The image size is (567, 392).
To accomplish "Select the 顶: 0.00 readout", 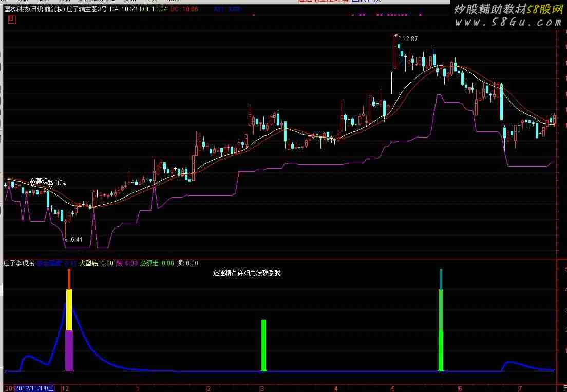I will coord(187,263).
